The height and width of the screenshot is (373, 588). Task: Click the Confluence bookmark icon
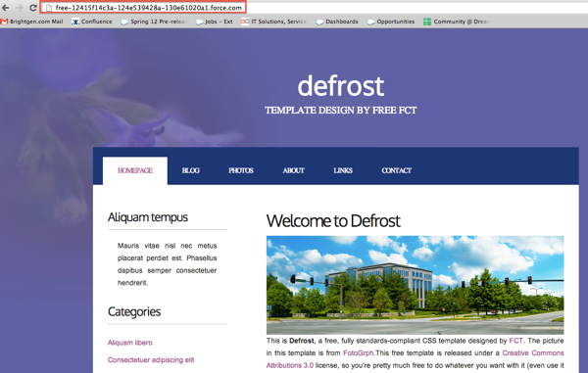tap(75, 22)
